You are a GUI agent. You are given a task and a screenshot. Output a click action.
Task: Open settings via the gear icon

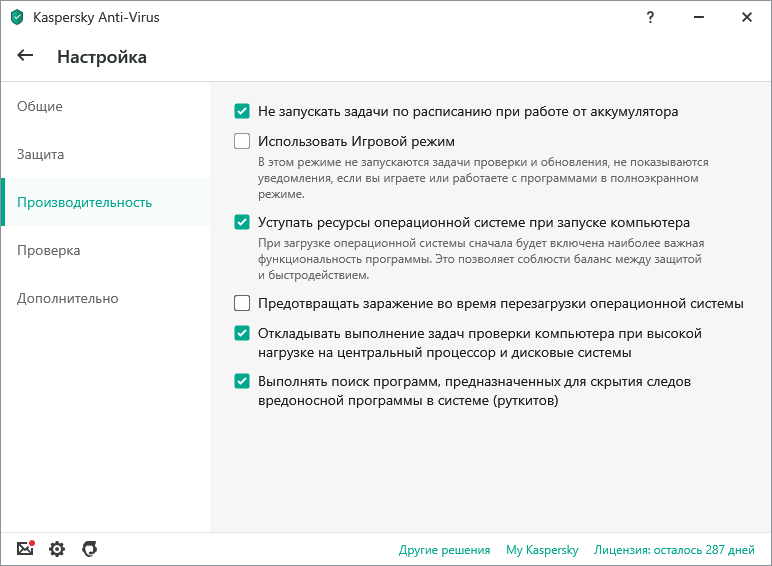57,549
